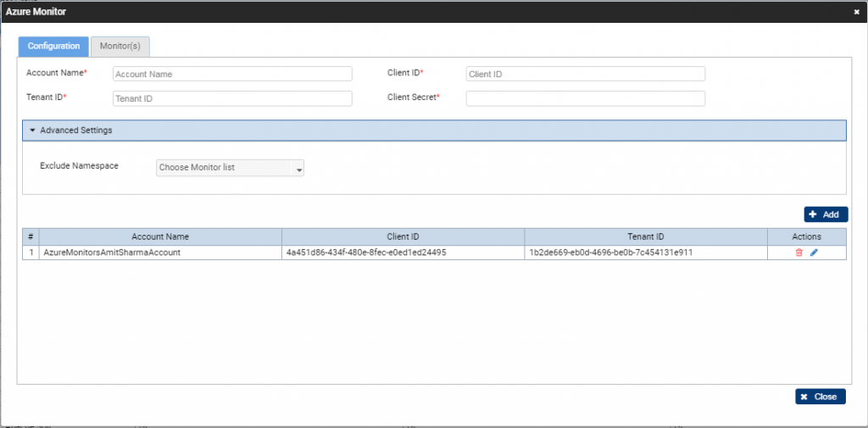The width and height of the screenshot is (868, 428).
Task: Collapse the Advanced Settings section
Action: pos(434,131)
